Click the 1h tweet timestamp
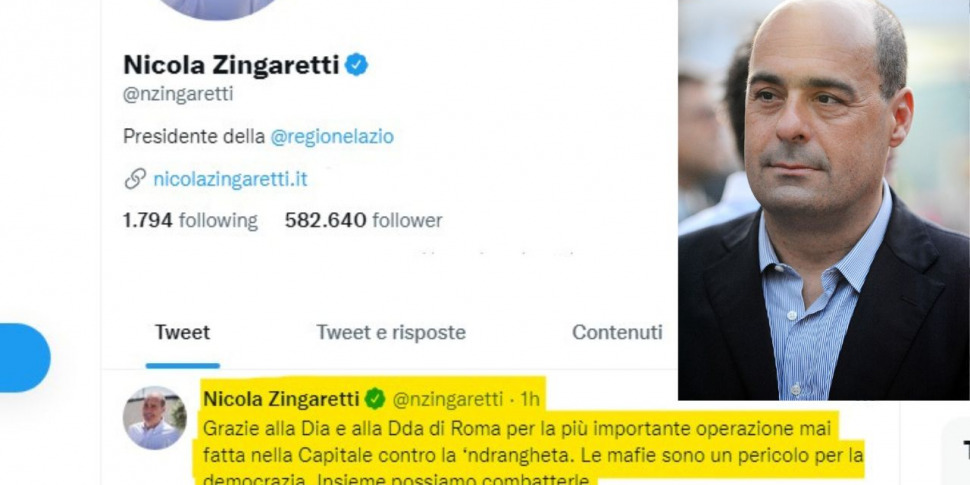The image size is (970, 485). 530,400
